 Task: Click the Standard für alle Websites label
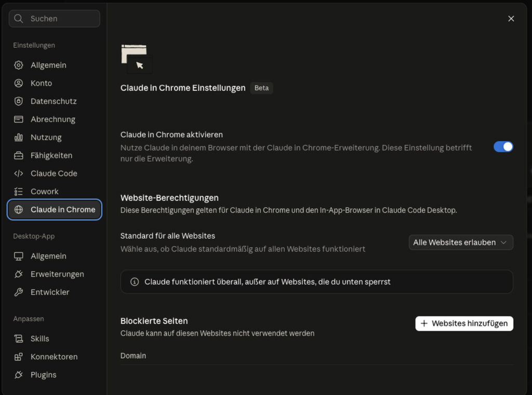pyautogui.click(x=168, y=236)
